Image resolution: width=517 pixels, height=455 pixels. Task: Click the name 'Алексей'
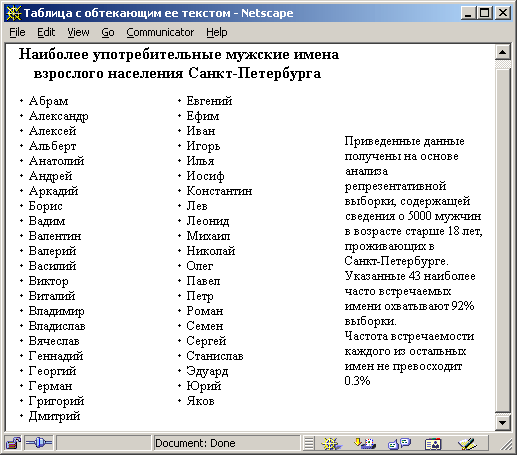tap(53, 131)
